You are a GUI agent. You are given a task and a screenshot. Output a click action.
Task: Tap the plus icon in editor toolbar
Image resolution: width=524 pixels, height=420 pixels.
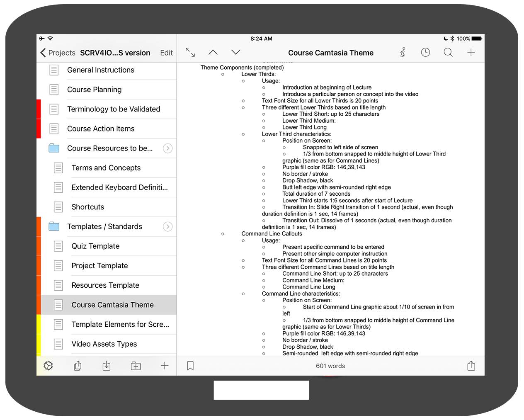(x=471, y=52)
